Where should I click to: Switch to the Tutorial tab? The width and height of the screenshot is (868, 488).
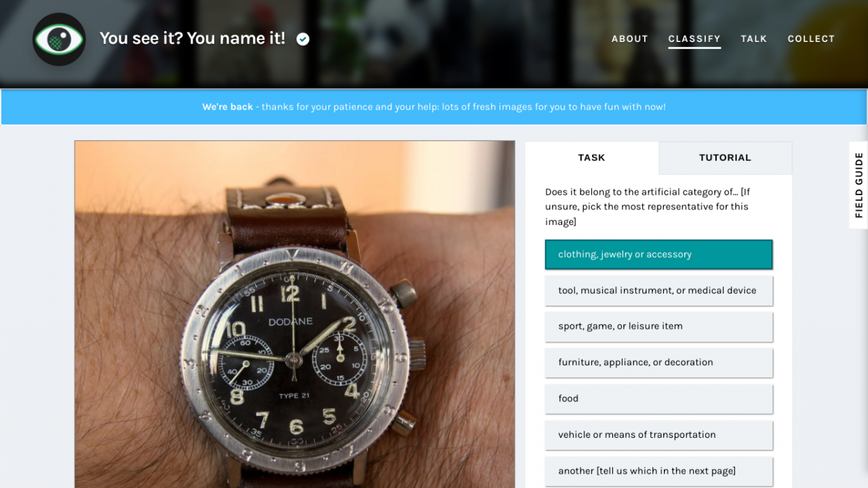[x=725, y=158]
